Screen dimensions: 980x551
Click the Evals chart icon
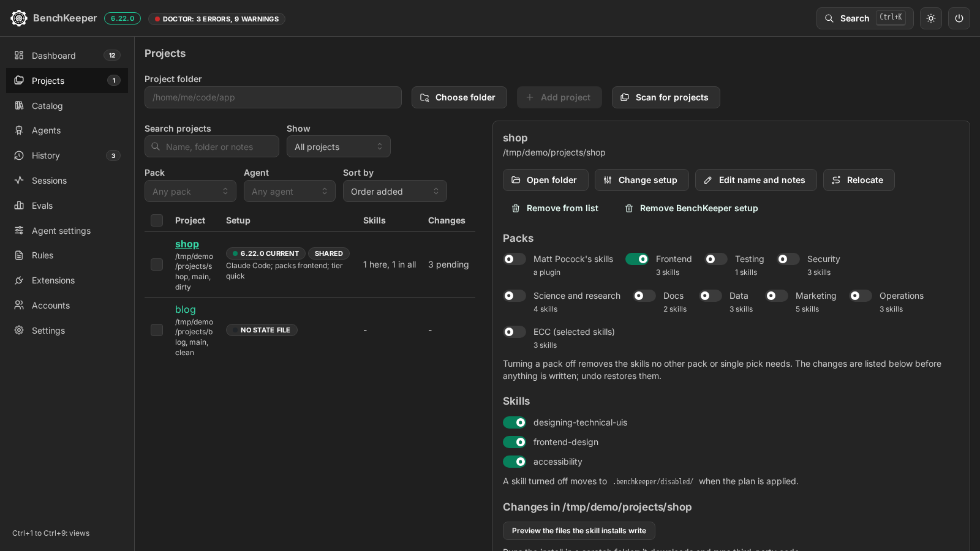[19, 206]
